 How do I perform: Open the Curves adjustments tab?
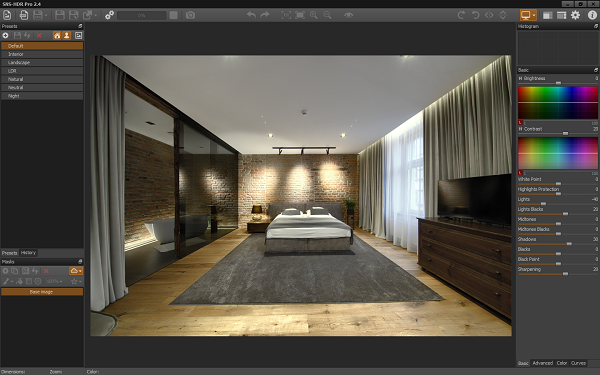point(578,363)
